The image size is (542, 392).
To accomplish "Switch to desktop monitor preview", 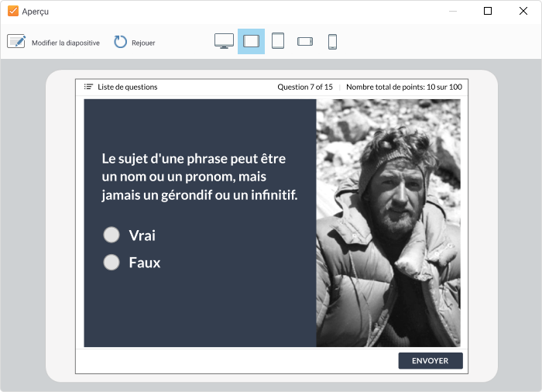I will pyautogui.click(x=224, y=41).
